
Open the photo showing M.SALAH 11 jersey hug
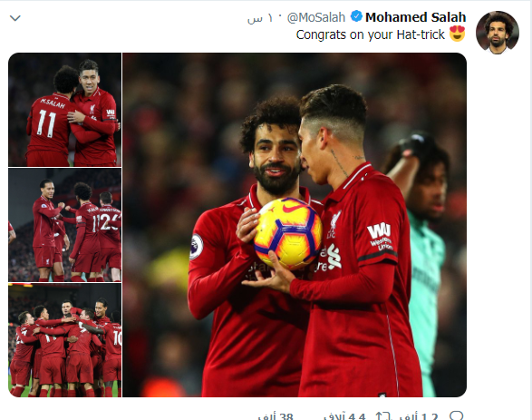tap(65, 110)
